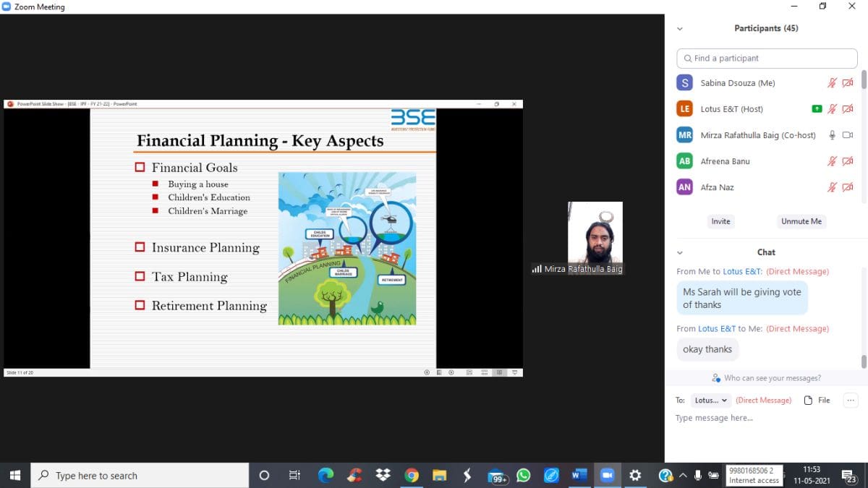Image resolution: width=868 pixels, height=488 pixels.
Task: Click the green screen-share icon beside Lotus E&T
Action: tap(817, 109)
